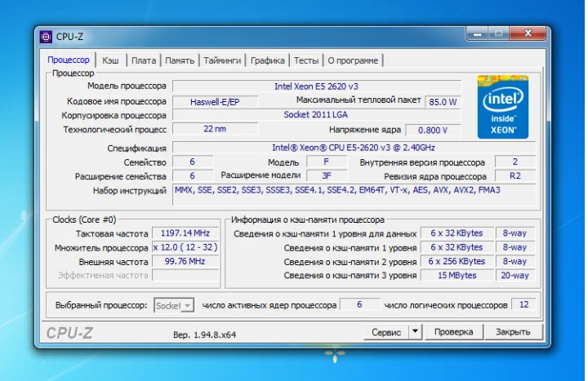Image resolution: width=588 pixels, height=381 pixels.
Task: Close the CPU-Z window with X
Action: (528, 33)
